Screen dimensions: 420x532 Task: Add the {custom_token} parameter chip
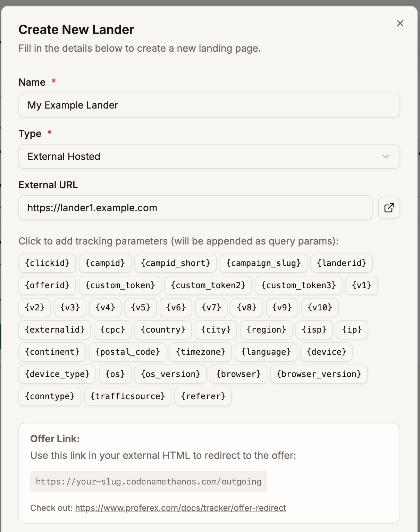pos(120,285)
